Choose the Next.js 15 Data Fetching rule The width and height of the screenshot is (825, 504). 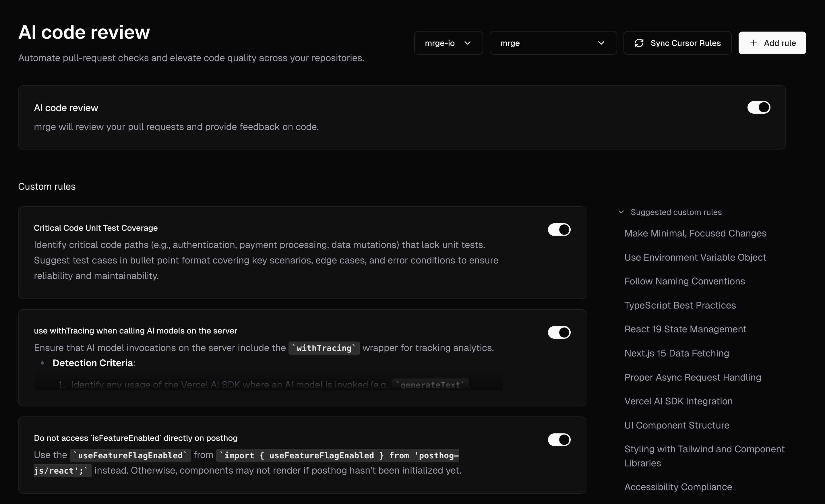[x=677, y=353]
